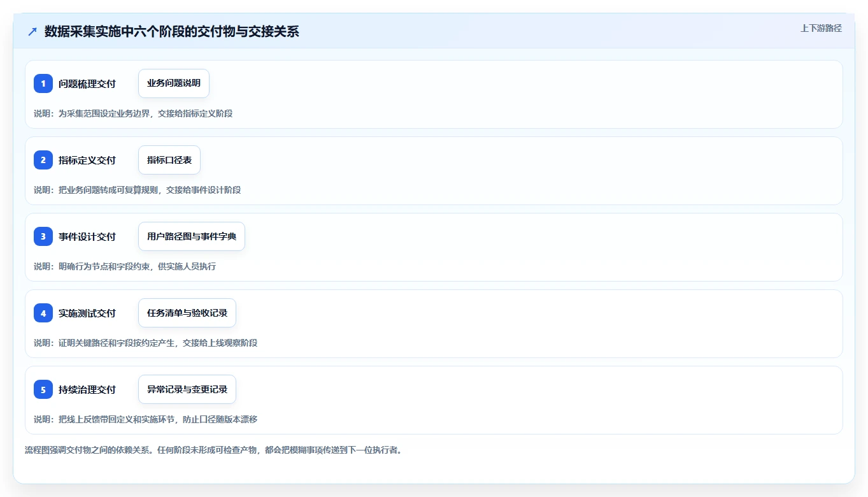Open the 用户路径图与事件字典 chip
Image resolution: width=868 pixels, height=497 pixels.
pyautogui.click(x=192, y=236)
